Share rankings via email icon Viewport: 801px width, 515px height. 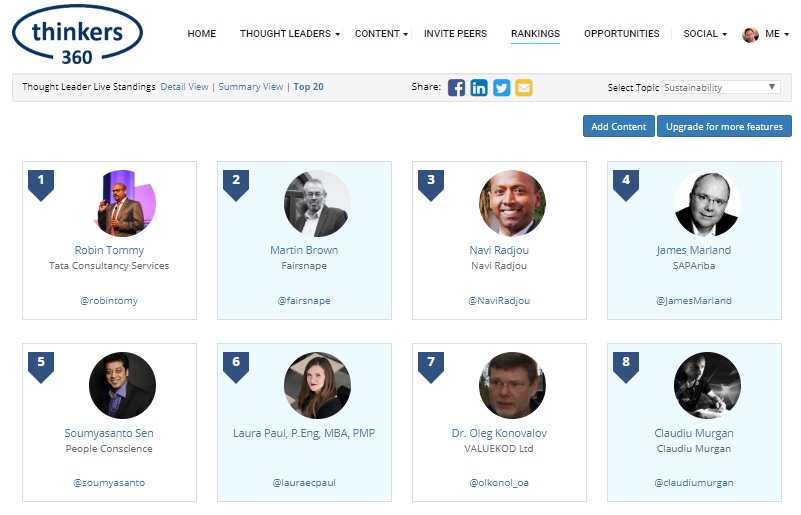click(524, 88)
